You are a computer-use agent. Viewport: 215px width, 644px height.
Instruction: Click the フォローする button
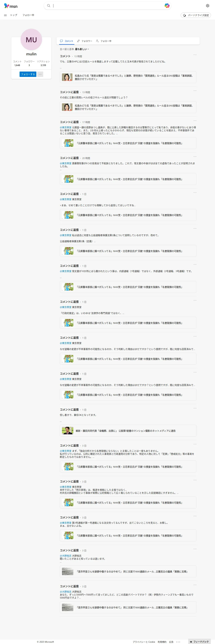(28, 74)
